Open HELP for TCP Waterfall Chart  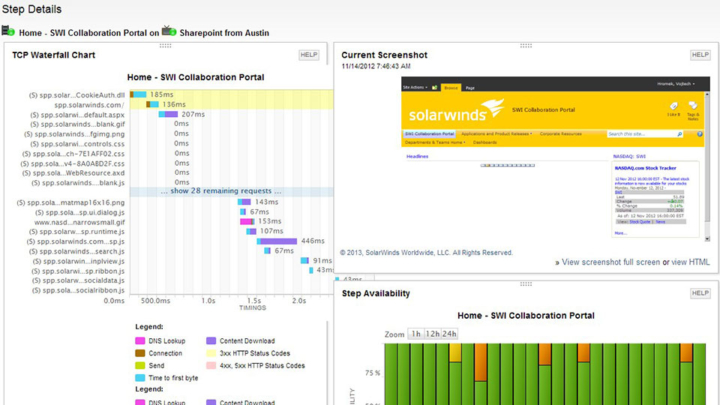[x=309, y=55]
